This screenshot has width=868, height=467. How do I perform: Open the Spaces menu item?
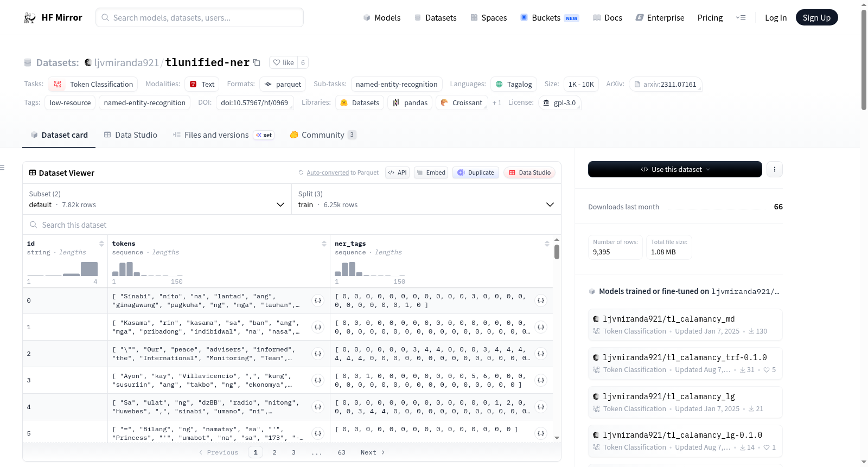point(488,18)
